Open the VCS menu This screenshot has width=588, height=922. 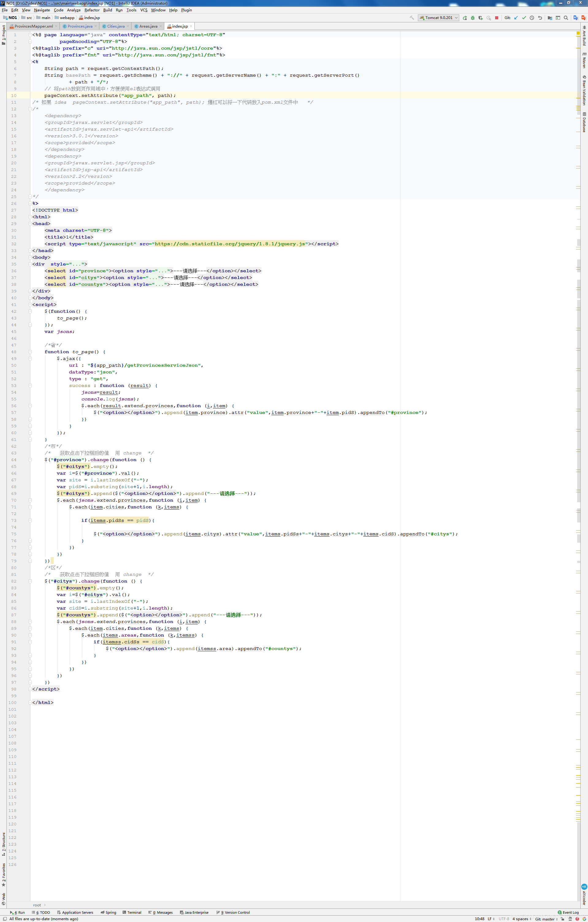[x=144, y=10]
